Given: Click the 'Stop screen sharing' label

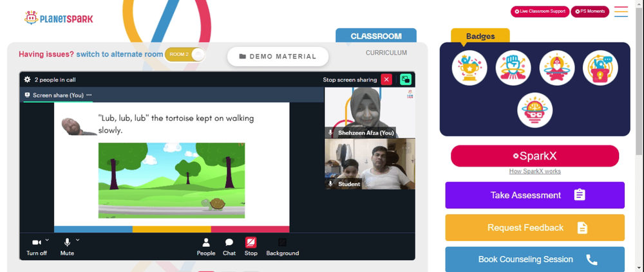Looking at the screenshot, I should click(350, 80).
